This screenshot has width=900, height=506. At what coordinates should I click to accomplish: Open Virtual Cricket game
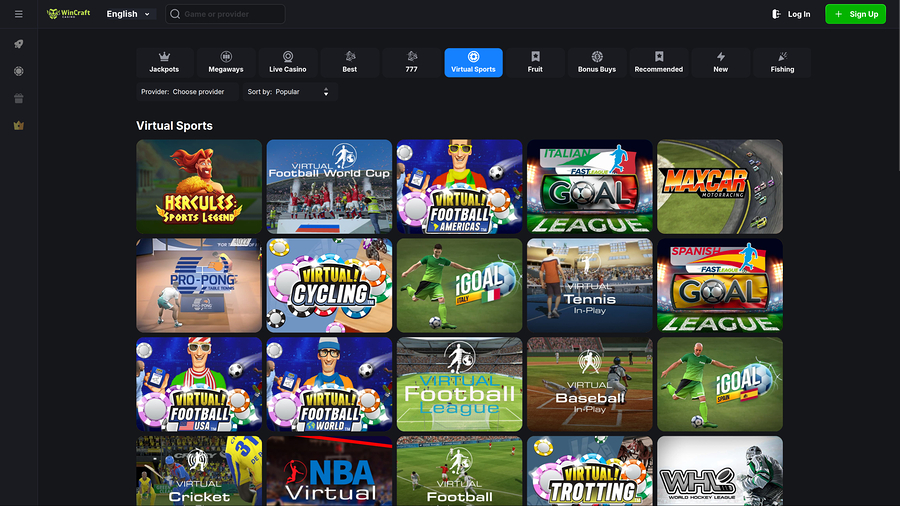[199, 471]
